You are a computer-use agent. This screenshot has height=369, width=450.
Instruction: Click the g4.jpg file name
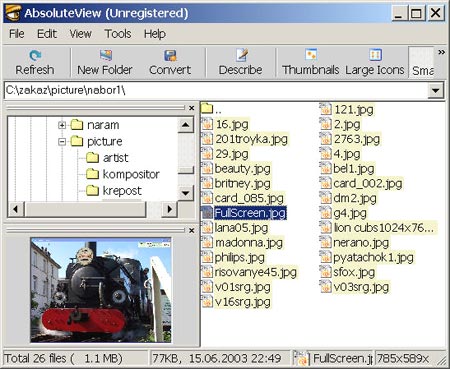[350, 213]
